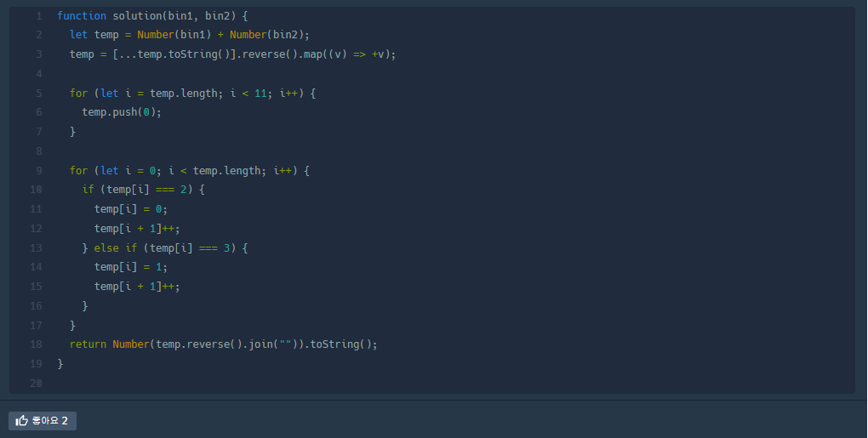Click 'else if (temp[i] === 3)' on line 13
The height and width of the screenshot is (438, 868).
(x=165, y=248)
